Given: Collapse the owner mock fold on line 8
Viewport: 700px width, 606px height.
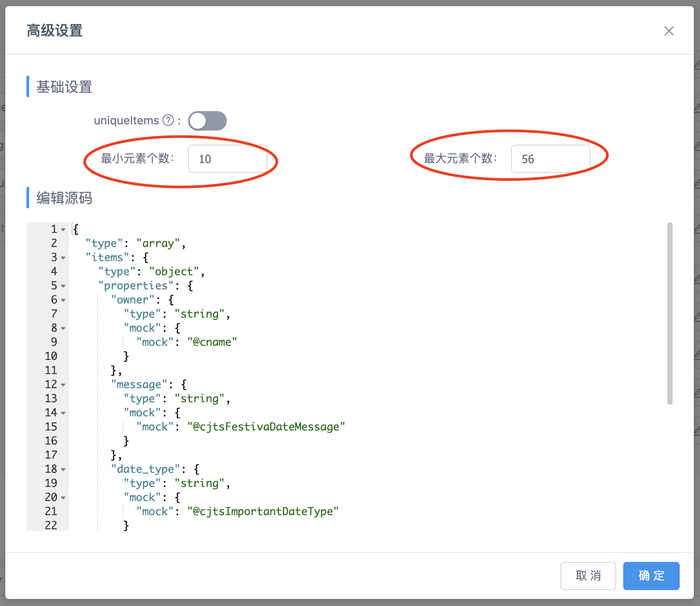Looking at the screenshot, I should click(63, 328).
